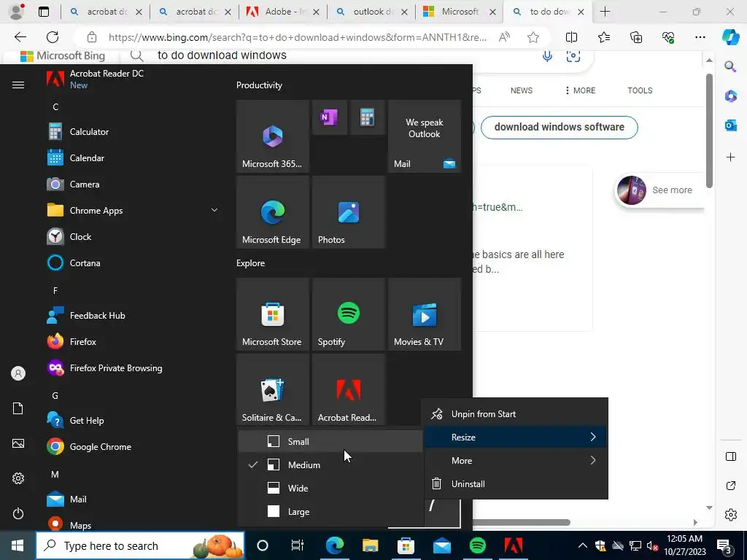Viewport: 747px width, 560px height.
Task: Launch Cortana from the app list
Action: pyautogui.click(x=133, y=262)
